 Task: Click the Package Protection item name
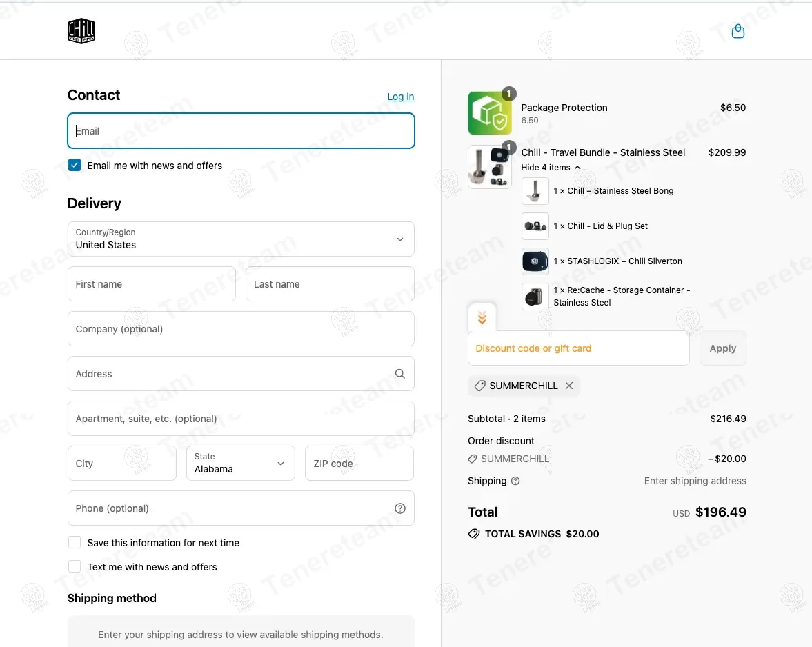click(x=564, y=108)
